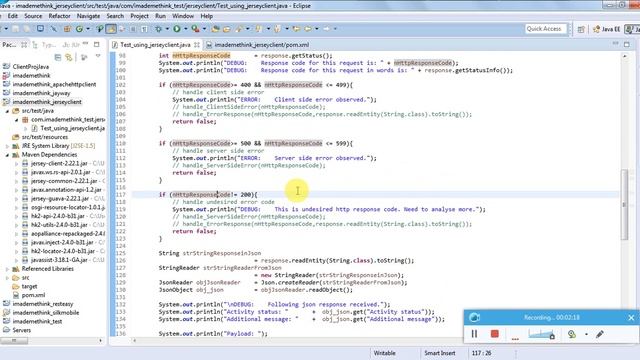
Task: Click the New Java Package toolbar icon
Action: (x=67, y=29)
